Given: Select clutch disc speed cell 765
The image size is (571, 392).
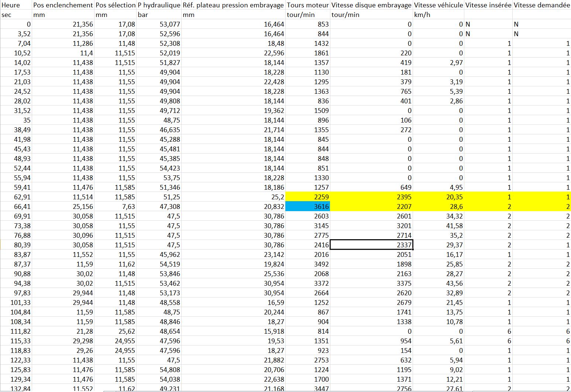Looking at the screenshot, I should [x=371, y=91].
